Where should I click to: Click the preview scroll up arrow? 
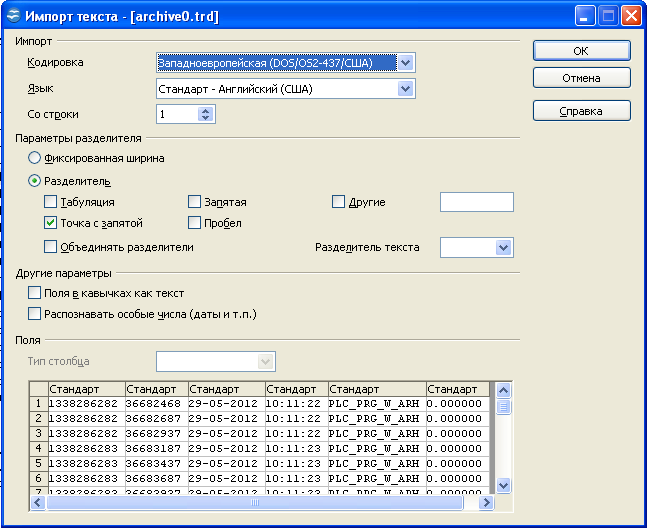pos(503,390)
